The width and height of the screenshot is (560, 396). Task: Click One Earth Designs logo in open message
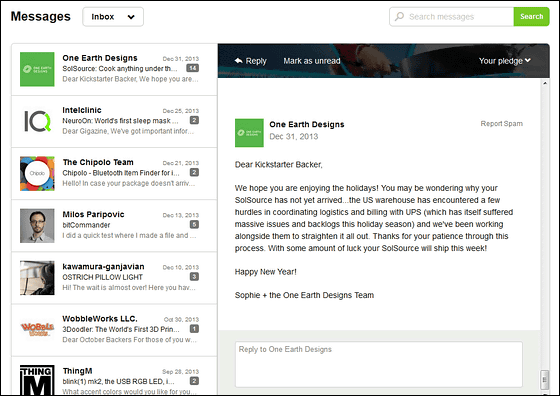[249, 133]
